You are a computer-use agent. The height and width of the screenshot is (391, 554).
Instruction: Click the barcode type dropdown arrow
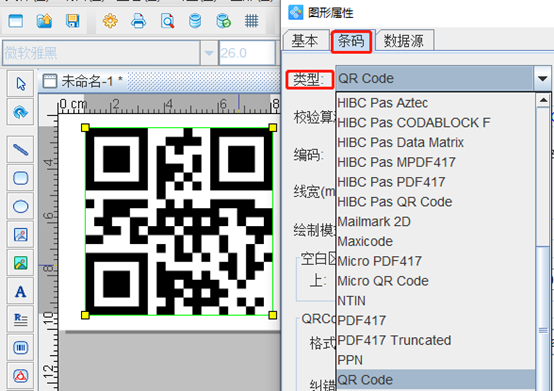pyautogui.click(x=543, y=78)
